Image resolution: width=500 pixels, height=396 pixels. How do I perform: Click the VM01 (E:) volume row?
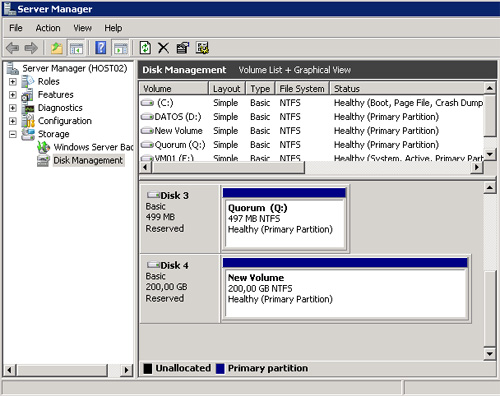[311, 158]
